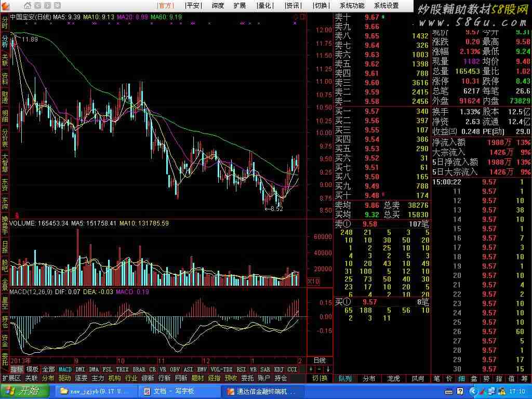Image resolution: width=532 pixels, height=399 pixels.
Task: Click the plus zoom-in chart button
Action: [x=311, y=369]
